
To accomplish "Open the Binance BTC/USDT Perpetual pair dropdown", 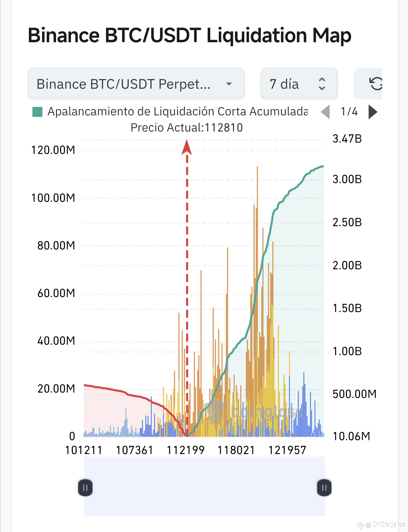I will point(136,84).
